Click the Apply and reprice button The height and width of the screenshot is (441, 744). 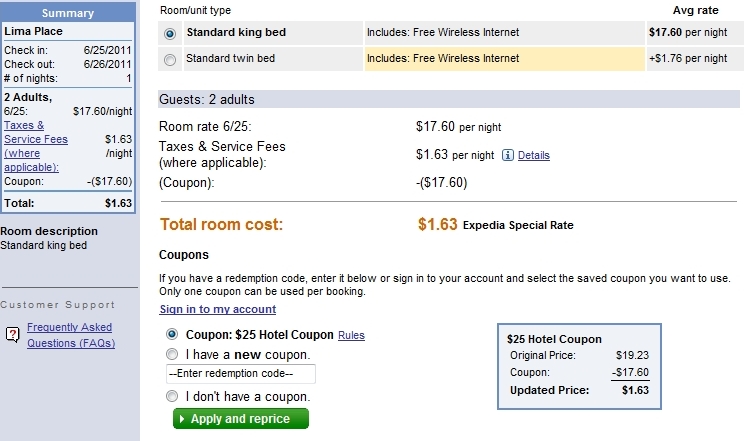(x=241, y=419)
